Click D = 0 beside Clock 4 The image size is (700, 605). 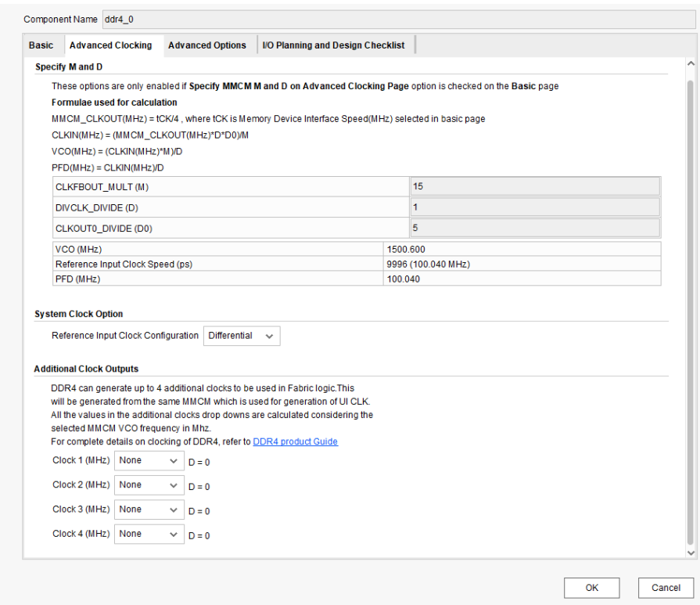(x=199, y=536)
